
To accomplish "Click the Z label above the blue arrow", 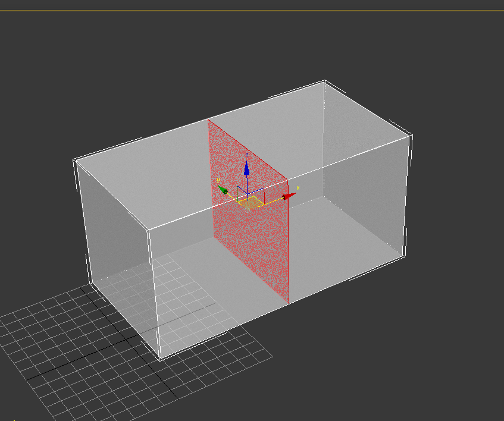I will (248, 153).
